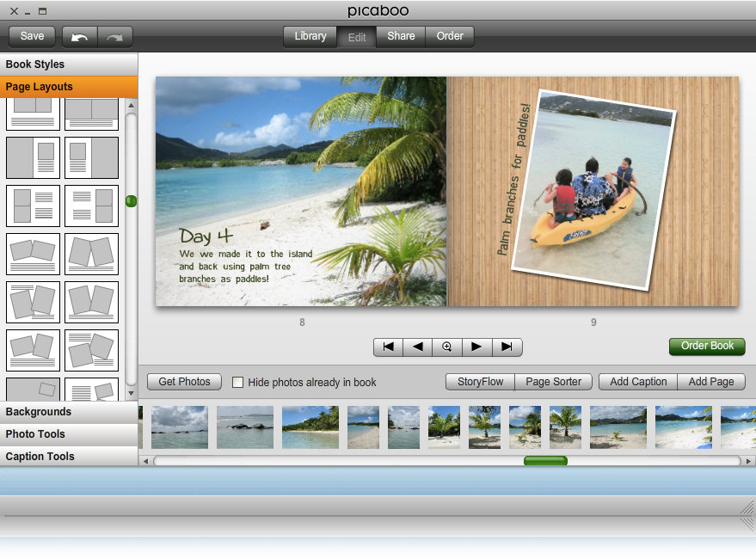Collapse the Page Layouts panel header
The width and height of the screenshot is (756, 559).
coord(69,87)
